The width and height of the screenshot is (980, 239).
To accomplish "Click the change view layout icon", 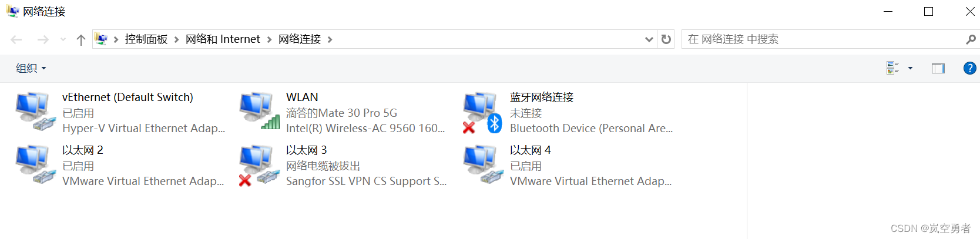I will click(x=893, y=68).
